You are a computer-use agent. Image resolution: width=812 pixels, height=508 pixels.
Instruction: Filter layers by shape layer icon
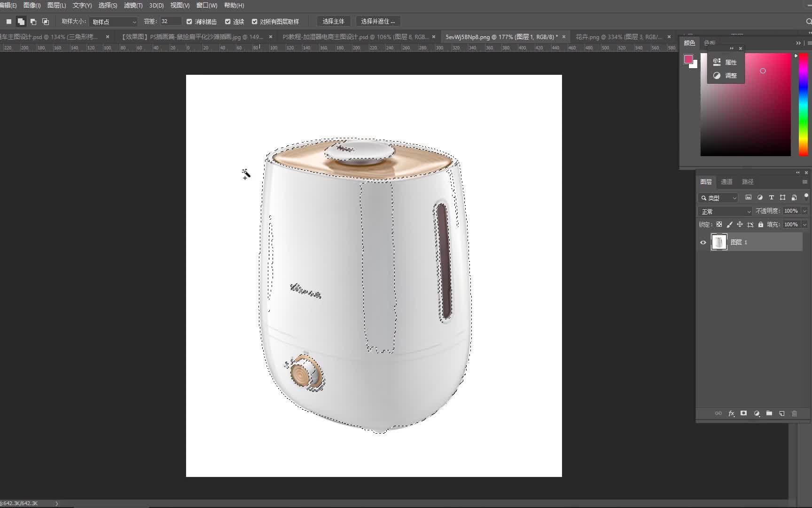tap(782, 198)
